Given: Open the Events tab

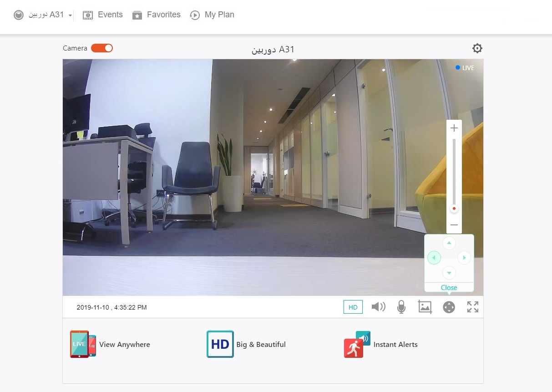Looking at the screenshot, I should pos(103,15).
